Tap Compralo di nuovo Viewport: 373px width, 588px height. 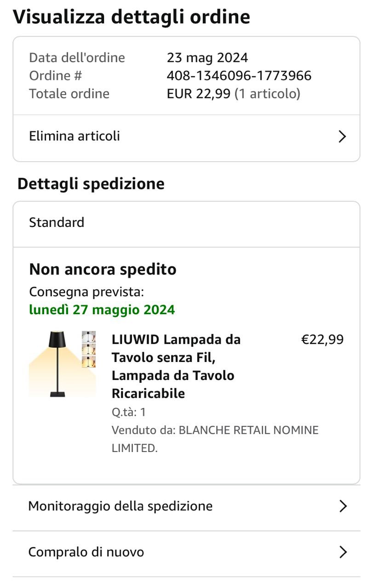coord(86,552)
